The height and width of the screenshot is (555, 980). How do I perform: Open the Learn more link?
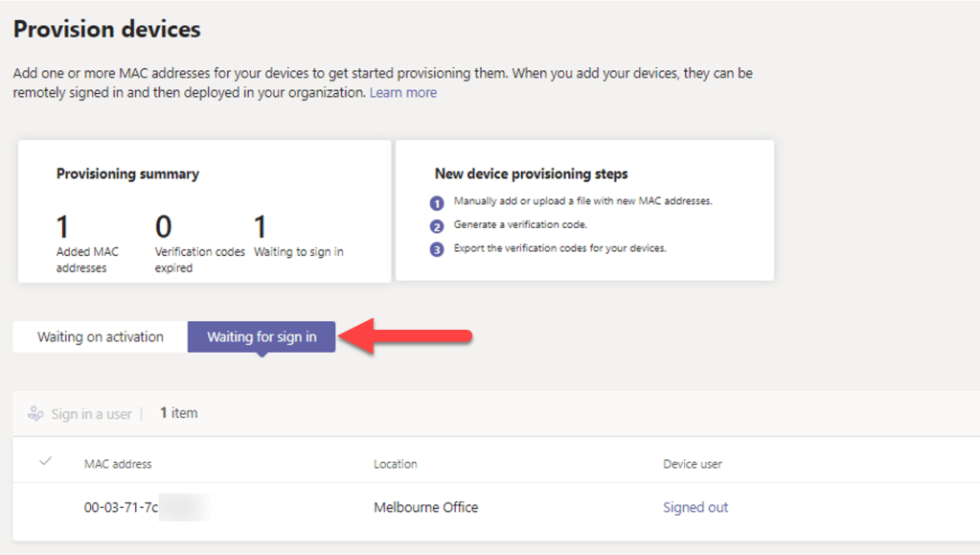pos(403,93)
